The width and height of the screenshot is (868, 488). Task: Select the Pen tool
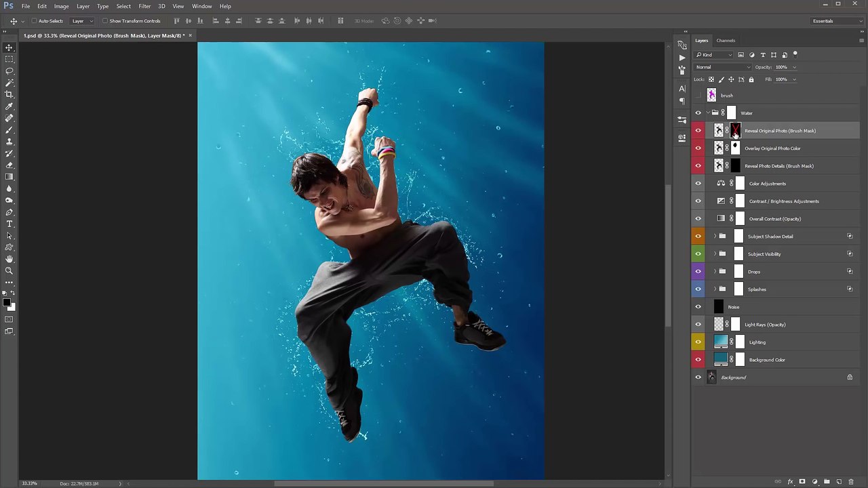9,212
